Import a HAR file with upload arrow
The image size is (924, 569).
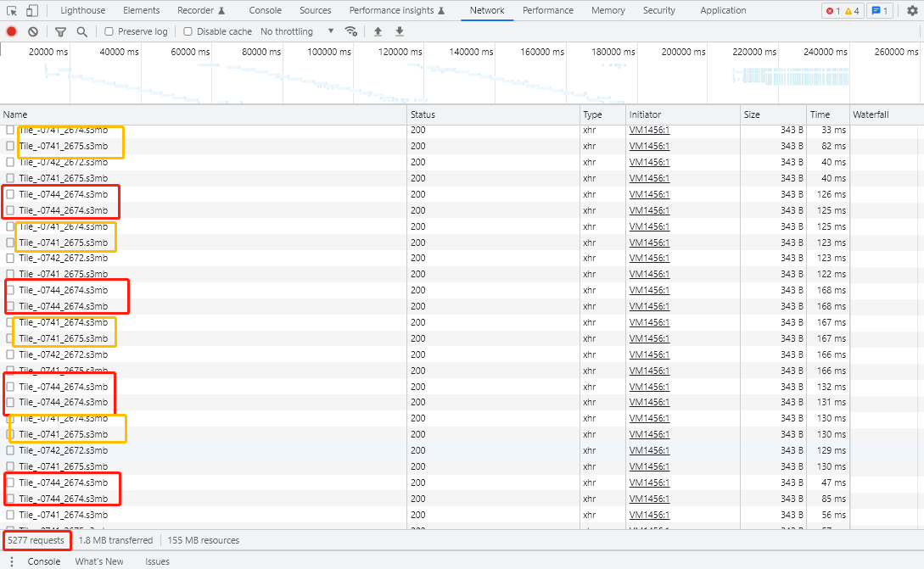(x=378, y=32)
